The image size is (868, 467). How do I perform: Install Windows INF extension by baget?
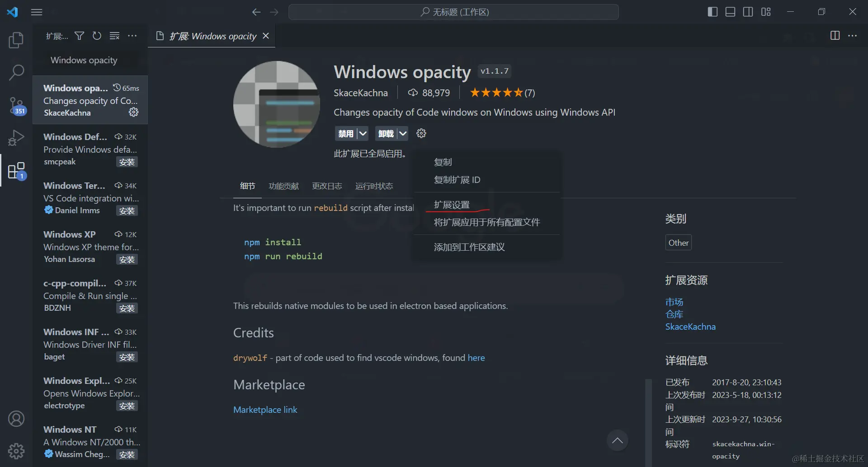[127, 357]
